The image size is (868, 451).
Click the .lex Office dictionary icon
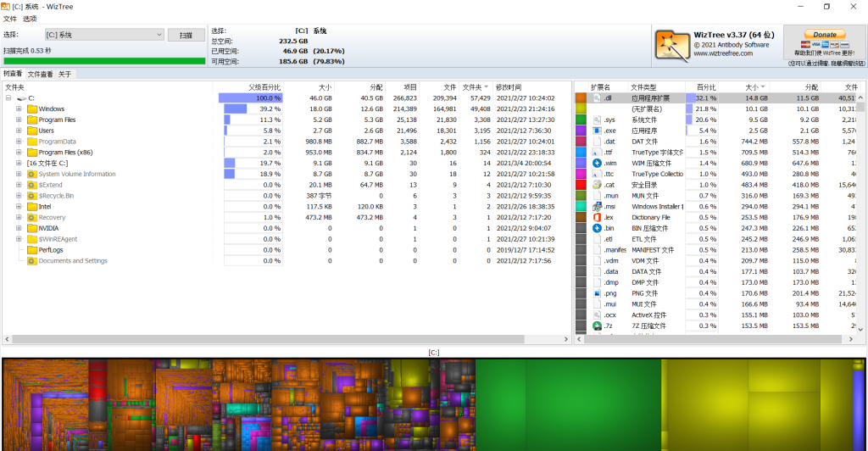597,218
